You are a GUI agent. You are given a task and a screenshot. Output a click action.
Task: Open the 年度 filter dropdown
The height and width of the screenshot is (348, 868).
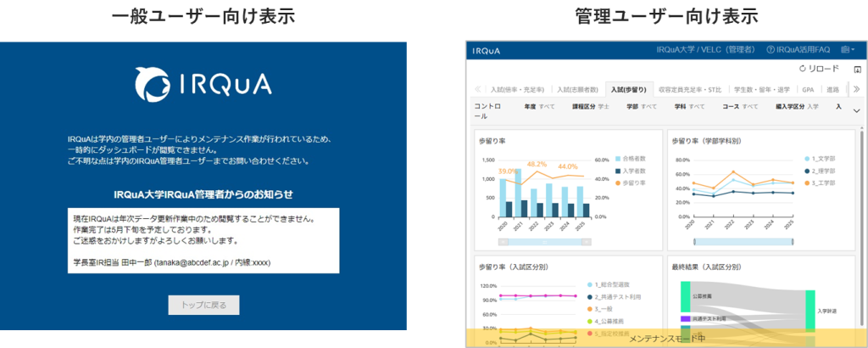click(x=539, y=107)
